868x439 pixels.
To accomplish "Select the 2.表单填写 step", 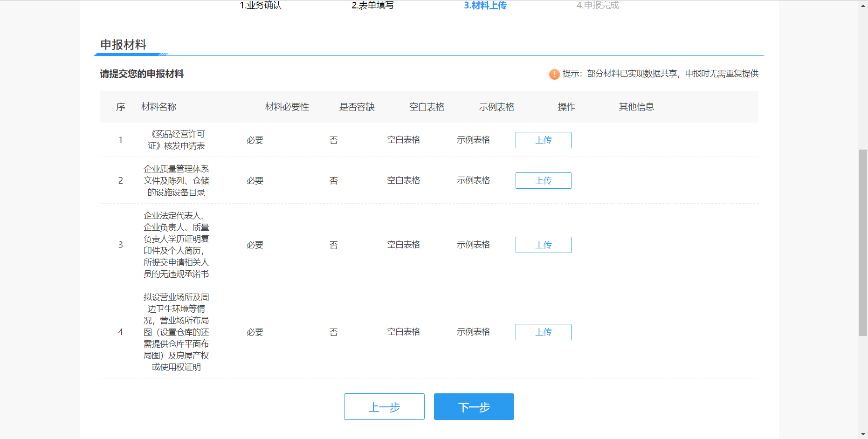I will [x=372, y=5].
